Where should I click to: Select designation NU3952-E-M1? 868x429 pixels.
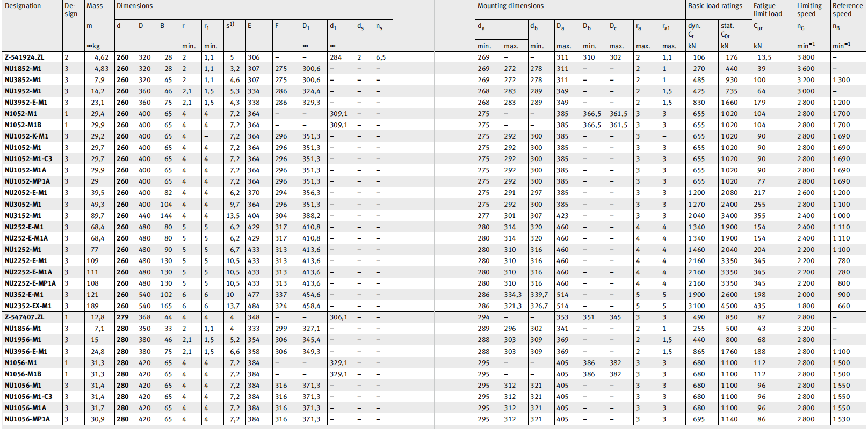click(26, 103)
